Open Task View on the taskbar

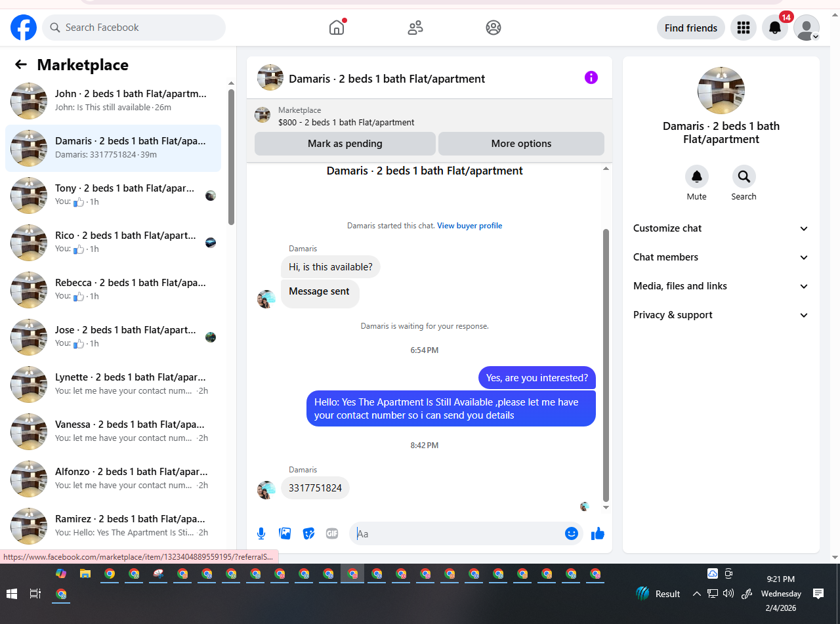click(35, 594)
